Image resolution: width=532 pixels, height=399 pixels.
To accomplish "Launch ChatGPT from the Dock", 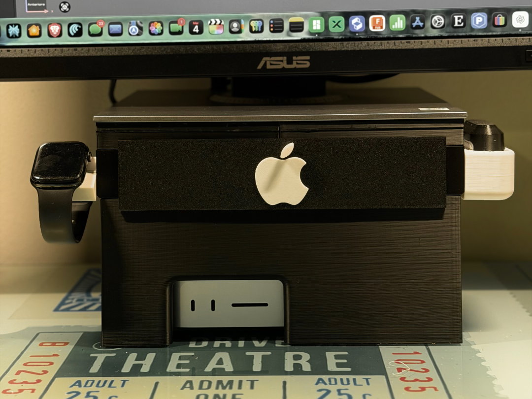I will (520, 20).
